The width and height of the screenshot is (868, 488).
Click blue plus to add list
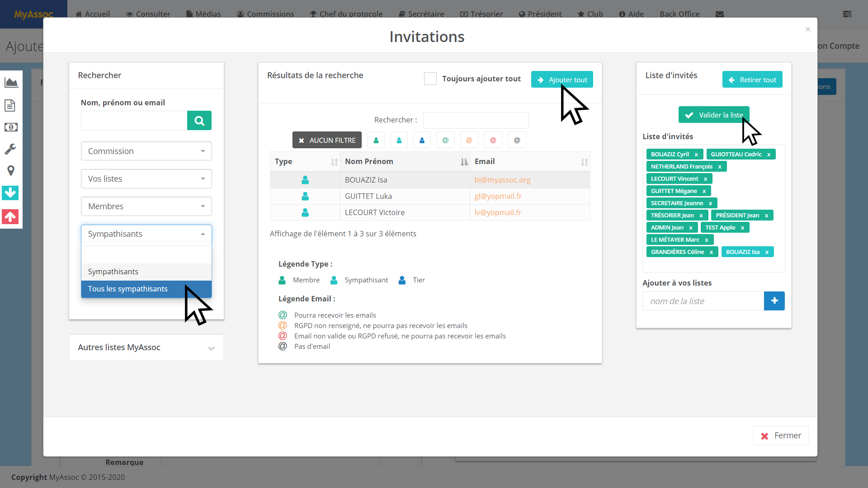coord(774,301)
